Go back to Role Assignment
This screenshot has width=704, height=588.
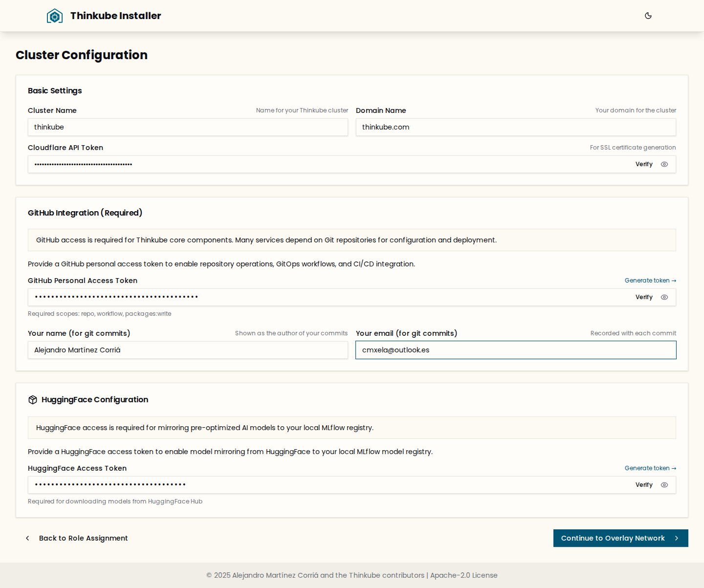pyautogui.click(x=76, y=538)
